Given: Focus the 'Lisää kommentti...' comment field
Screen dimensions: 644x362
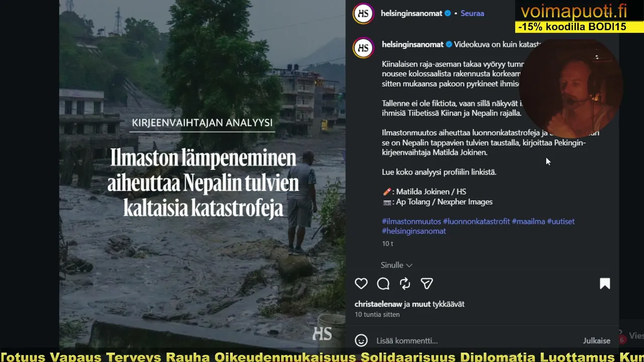Looking at the screenshot, I should (475, 340).
